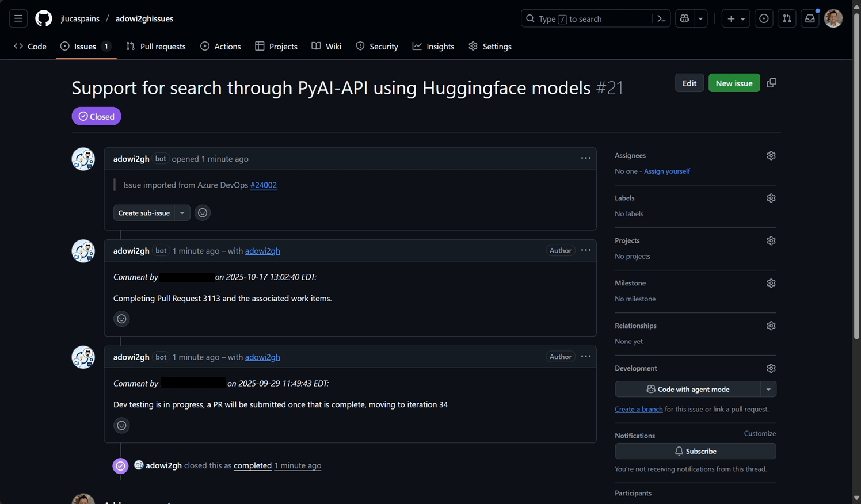The height and width of the screenshot is (504, 861).
Task: Click the Assignees gear icon
Action: pos(771,155)
